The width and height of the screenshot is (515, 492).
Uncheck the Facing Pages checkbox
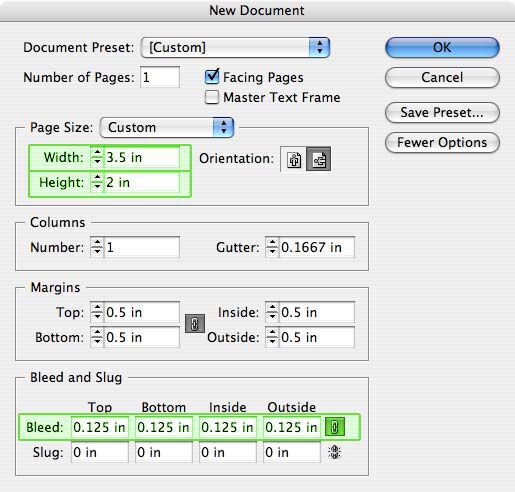coord(212,76)
